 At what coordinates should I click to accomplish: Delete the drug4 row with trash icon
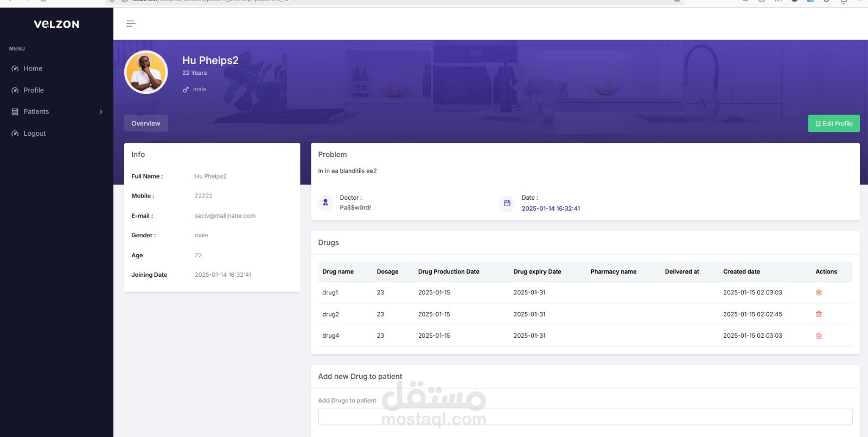coord(819,336)
